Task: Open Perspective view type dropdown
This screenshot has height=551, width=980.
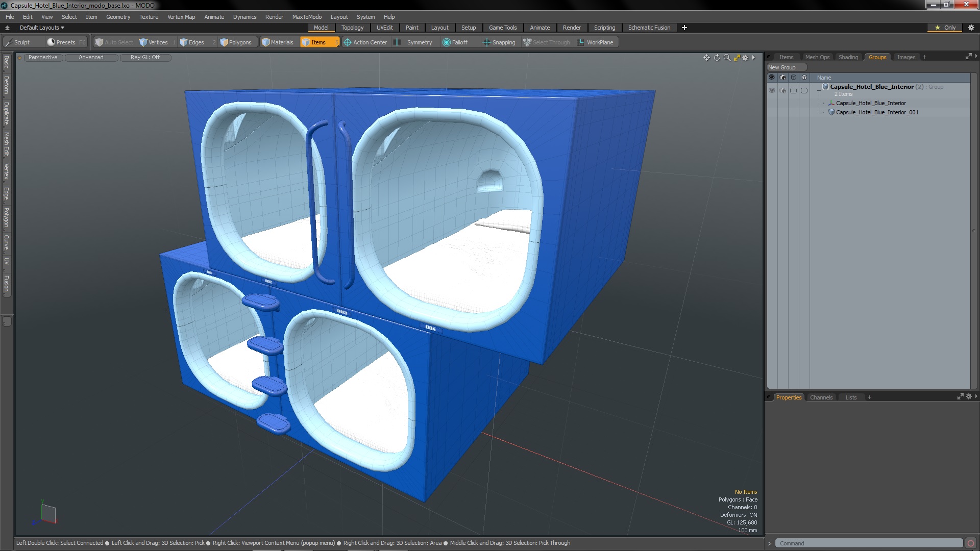Action: pos(43,58)
